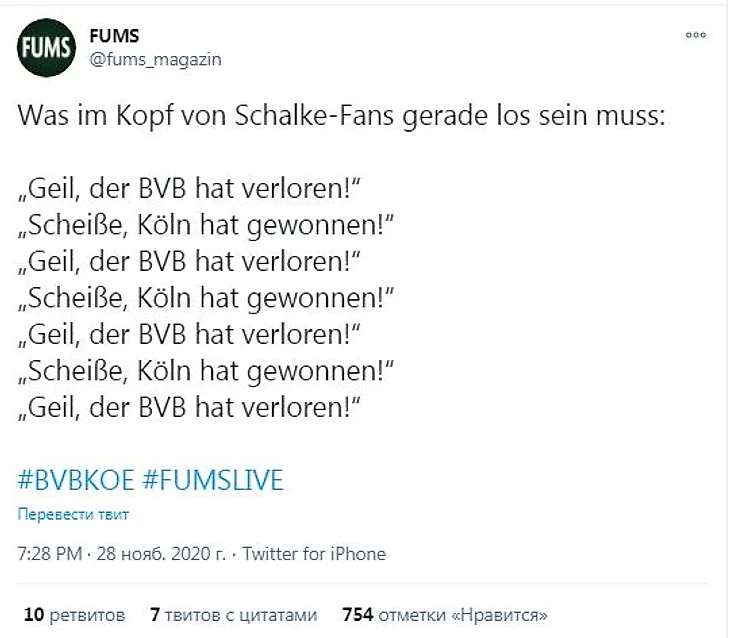The width and height of the screenshot is (730, 638).
Task: View the 10 ретвитов list
Action: tap(74, 614)
